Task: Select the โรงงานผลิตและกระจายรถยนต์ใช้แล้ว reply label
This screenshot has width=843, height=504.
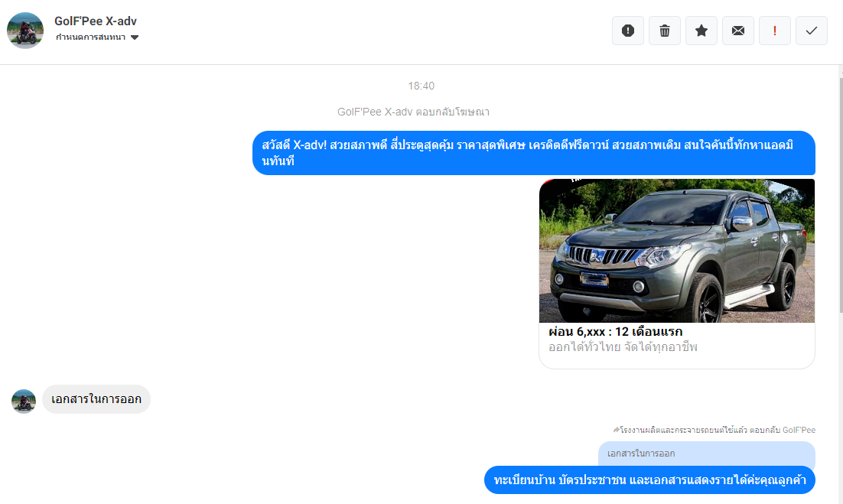Action: tap(714, 430)
